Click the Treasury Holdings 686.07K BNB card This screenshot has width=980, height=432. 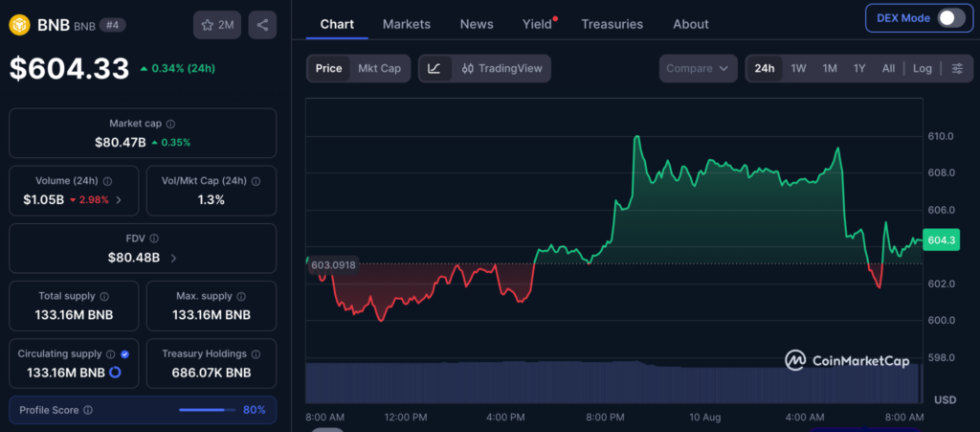pyautogui.click(x=212, y=363)
